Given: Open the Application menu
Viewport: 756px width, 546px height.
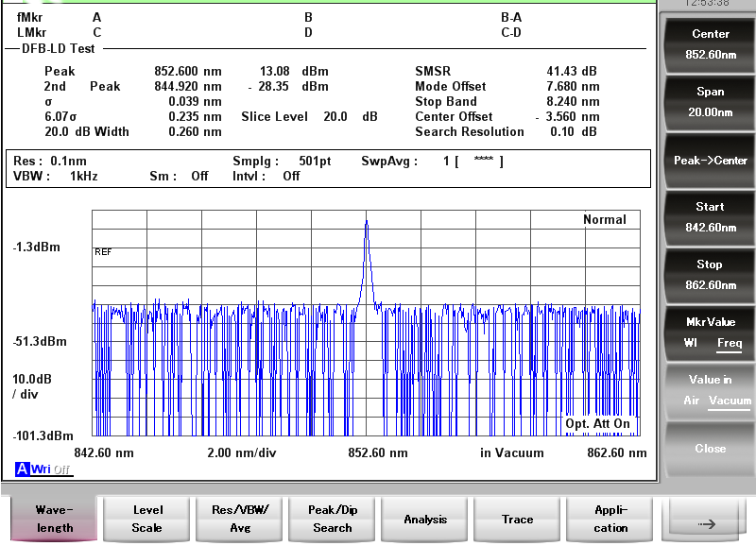Looking at the screenshot, I should tap(610, 519).
